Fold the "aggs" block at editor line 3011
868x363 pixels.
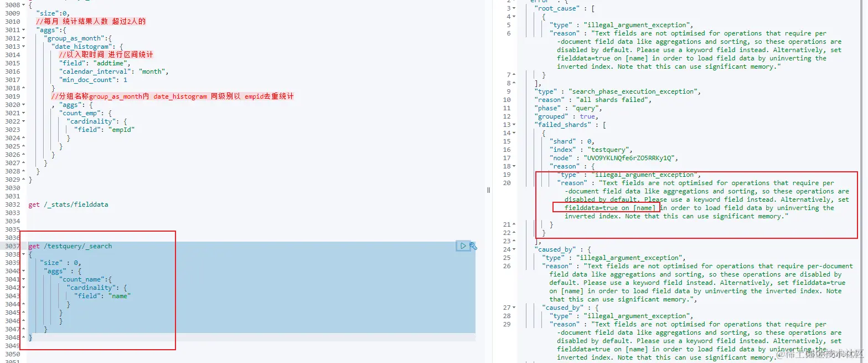pyautogui.click(x=23, y=30)
